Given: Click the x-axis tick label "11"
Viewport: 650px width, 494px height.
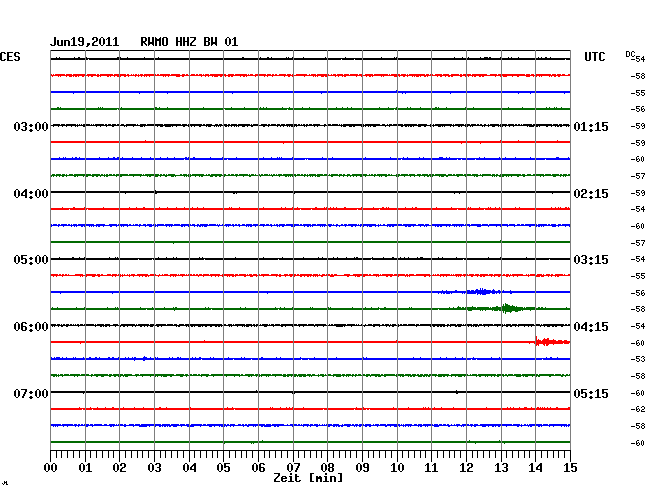Looking at the screenshot, I should [431, 467].
